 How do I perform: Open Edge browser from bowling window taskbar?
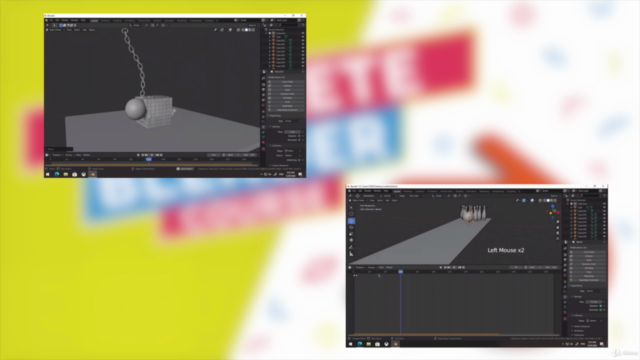click(360, 344)
